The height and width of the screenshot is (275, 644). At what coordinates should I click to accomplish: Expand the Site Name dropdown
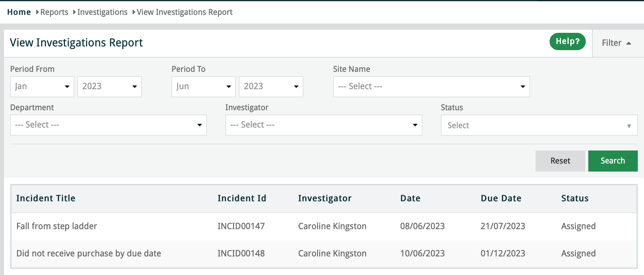(x=431, y=87)
